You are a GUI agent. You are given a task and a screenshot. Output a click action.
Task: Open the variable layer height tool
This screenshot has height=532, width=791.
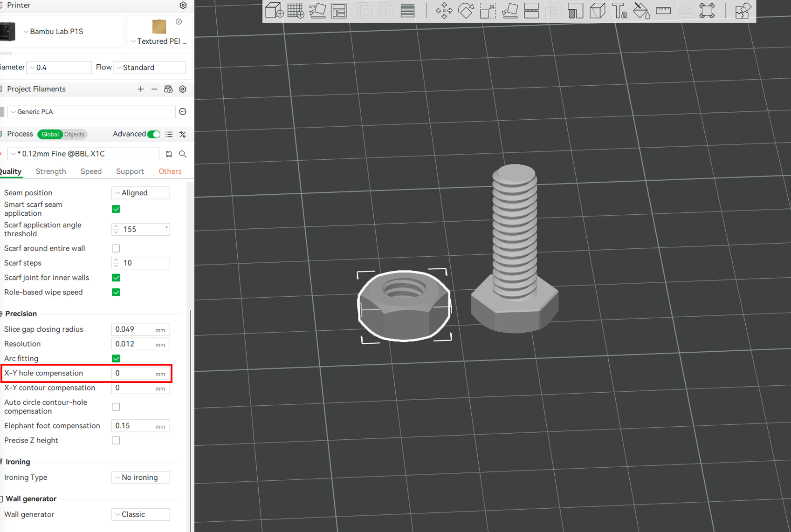point(407,10)
